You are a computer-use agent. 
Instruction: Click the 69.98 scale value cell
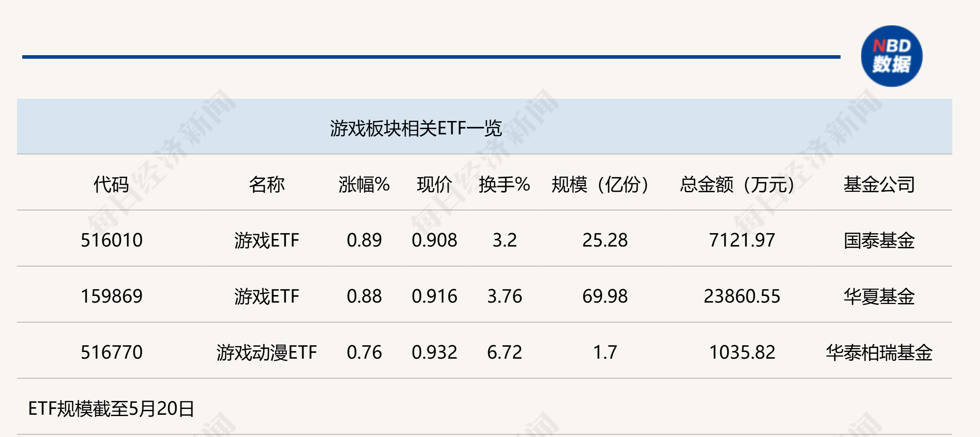click(604, 296)
